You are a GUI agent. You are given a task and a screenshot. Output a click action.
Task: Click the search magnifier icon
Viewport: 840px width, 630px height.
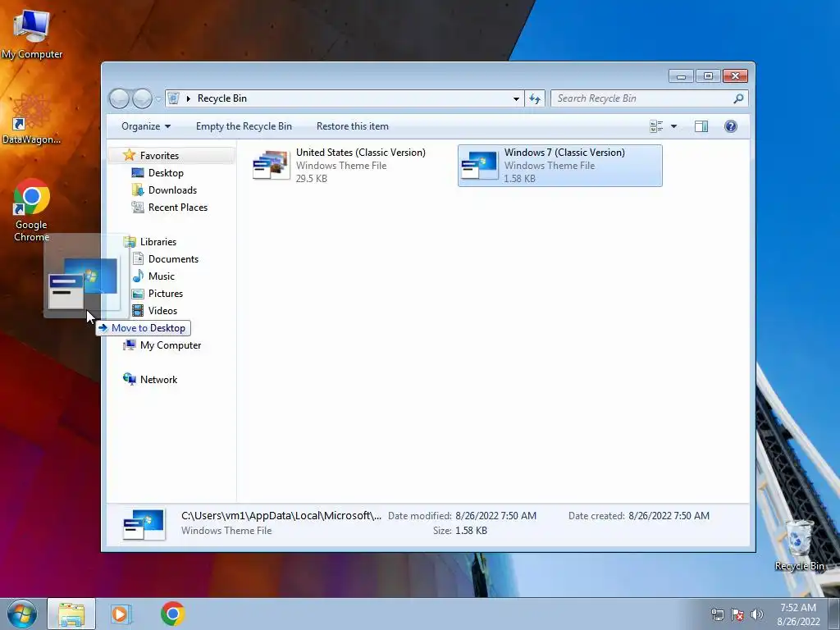click(738, 98)
